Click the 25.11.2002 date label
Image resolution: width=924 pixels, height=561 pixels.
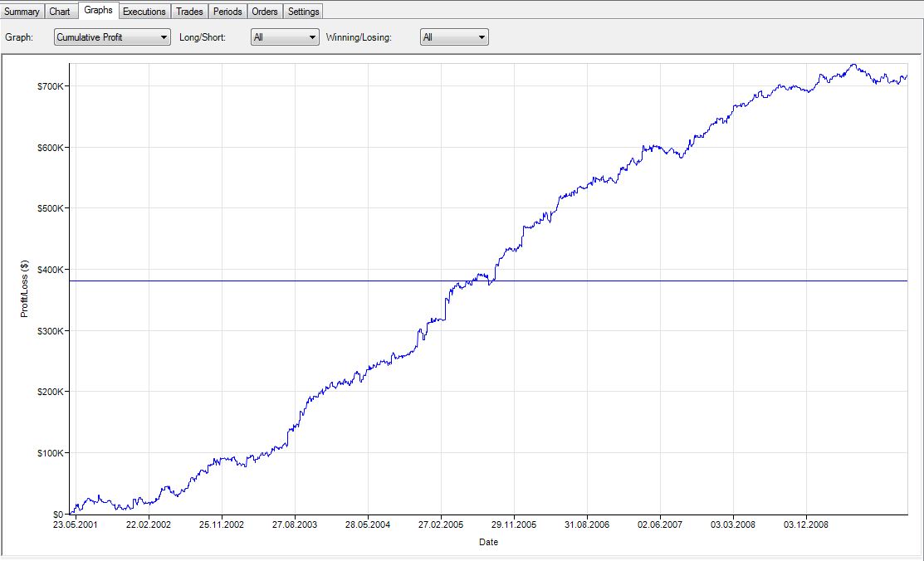pos(222,524)
